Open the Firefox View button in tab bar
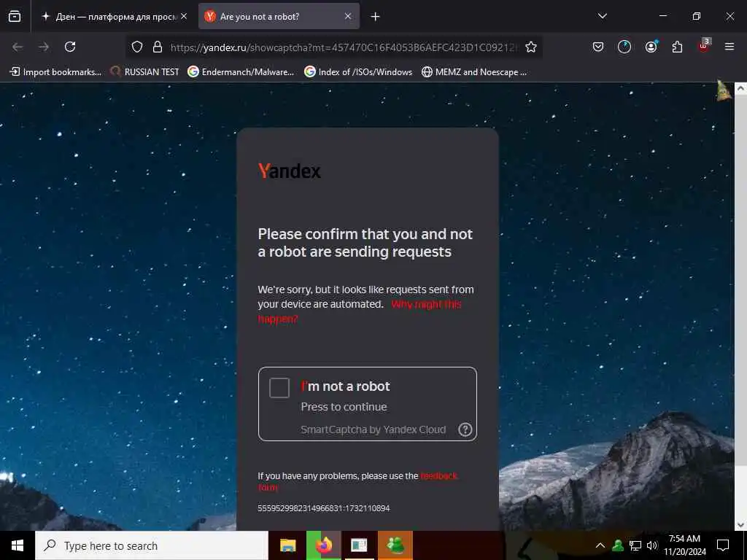 (15, 16)
